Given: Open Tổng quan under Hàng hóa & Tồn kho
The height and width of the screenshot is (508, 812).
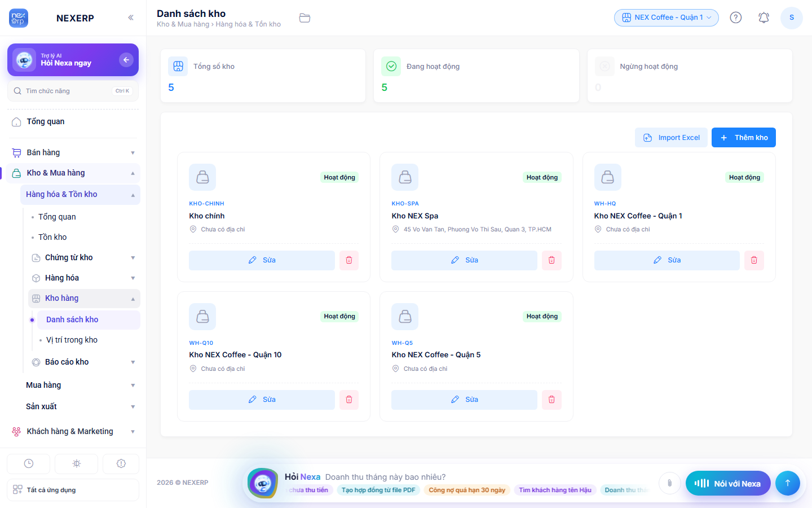Looking at the screenshot, I should (57, 217).
